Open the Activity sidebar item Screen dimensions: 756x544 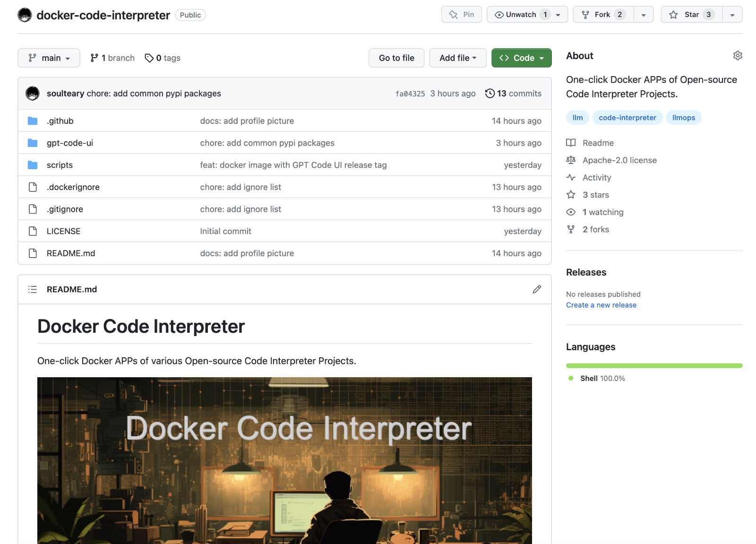pos(589,178)
